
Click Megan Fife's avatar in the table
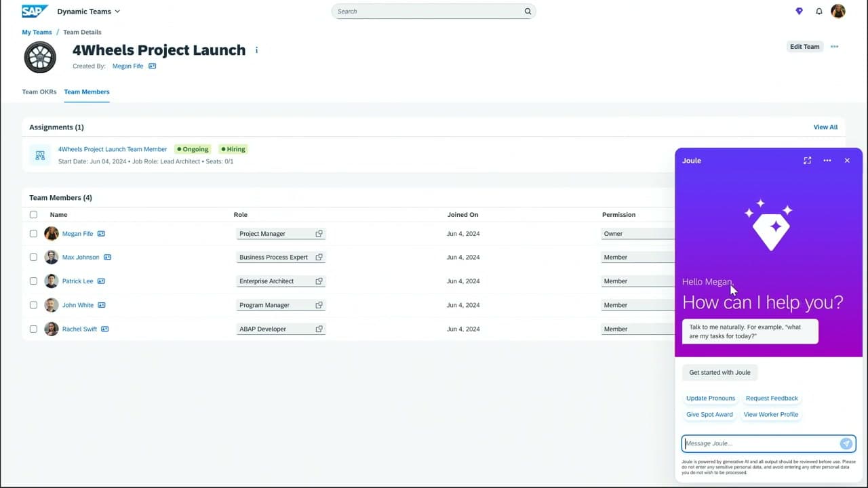point(52,234)
